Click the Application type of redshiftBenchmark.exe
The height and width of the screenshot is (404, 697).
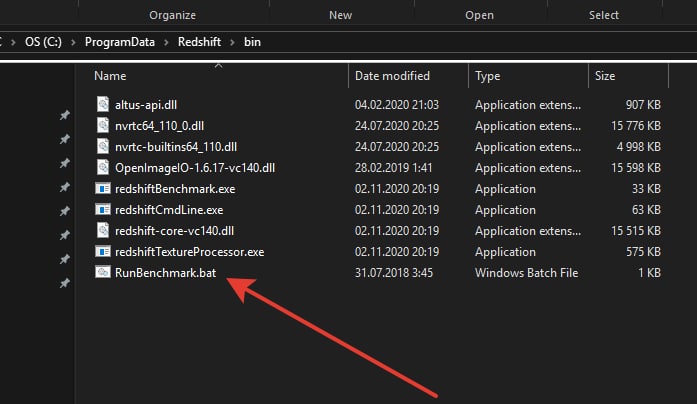pyautogui.click(x=505, y=189)
